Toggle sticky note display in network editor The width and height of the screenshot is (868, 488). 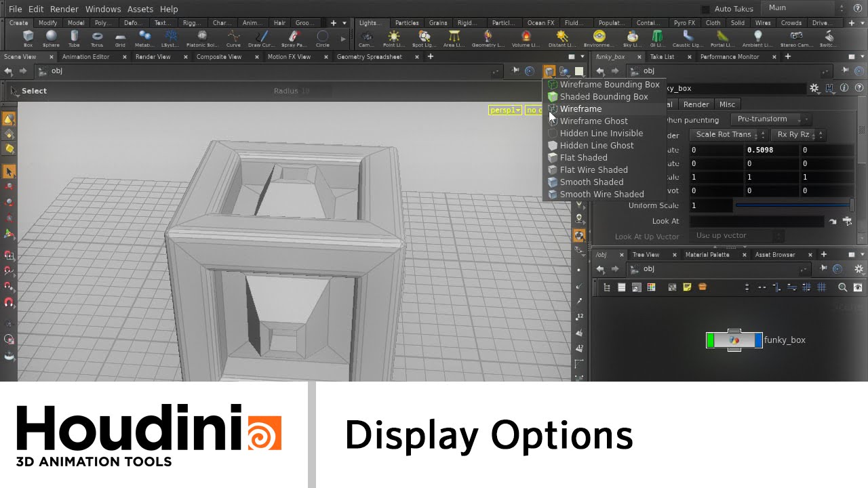coord(687,287)
